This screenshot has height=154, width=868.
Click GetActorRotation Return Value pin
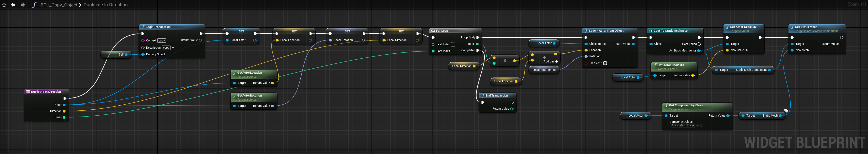coord(273,106)
